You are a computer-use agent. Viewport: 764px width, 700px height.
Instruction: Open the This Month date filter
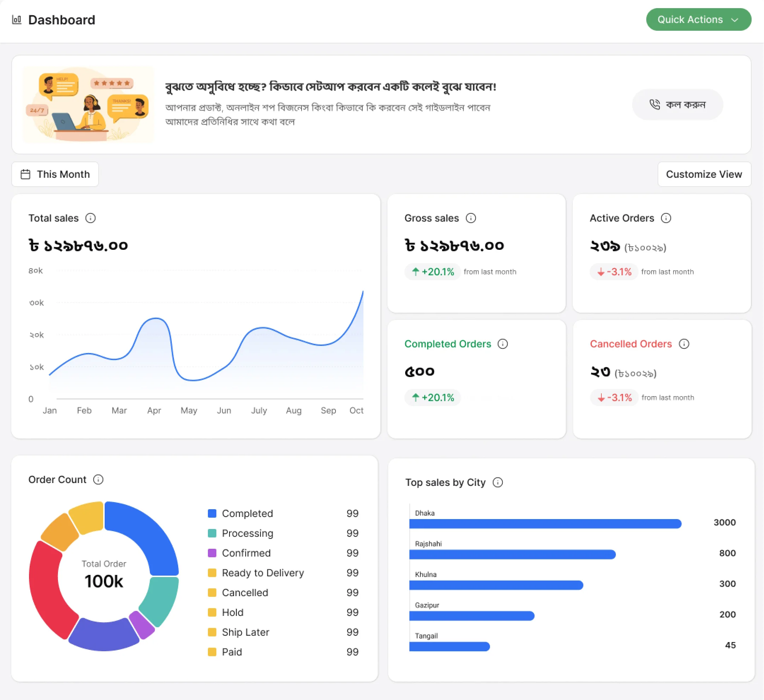point(56,174)
